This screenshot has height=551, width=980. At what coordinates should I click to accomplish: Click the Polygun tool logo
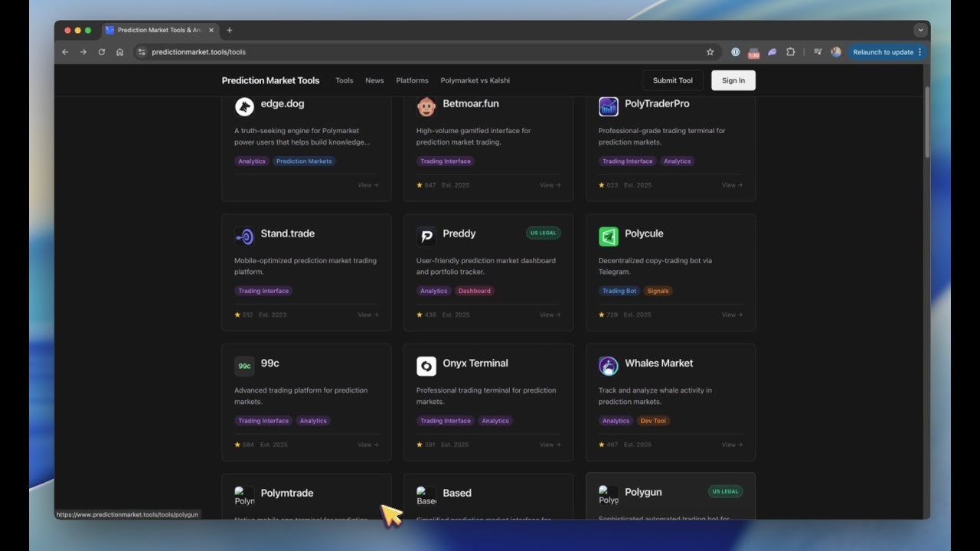(x=608, y=494)
